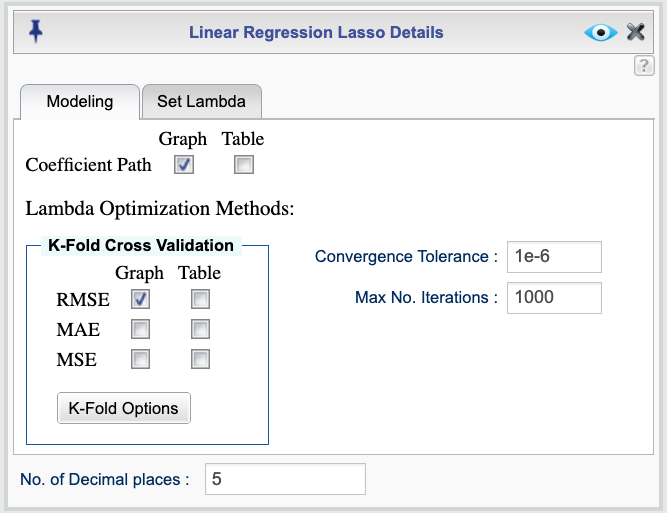
Task: Uncheck Coefficient Path Graph checkbox
Action: 184,165
